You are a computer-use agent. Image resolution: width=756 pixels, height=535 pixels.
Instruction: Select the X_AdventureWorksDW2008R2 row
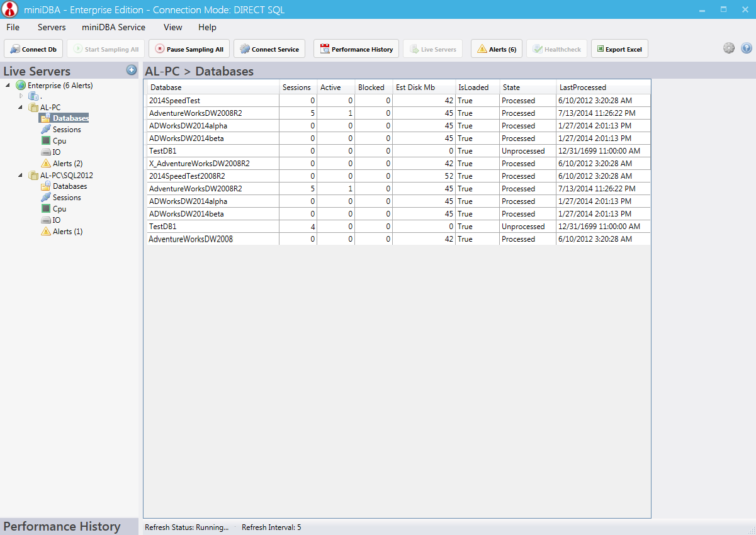pyautogui.click(x=399, y=164)
